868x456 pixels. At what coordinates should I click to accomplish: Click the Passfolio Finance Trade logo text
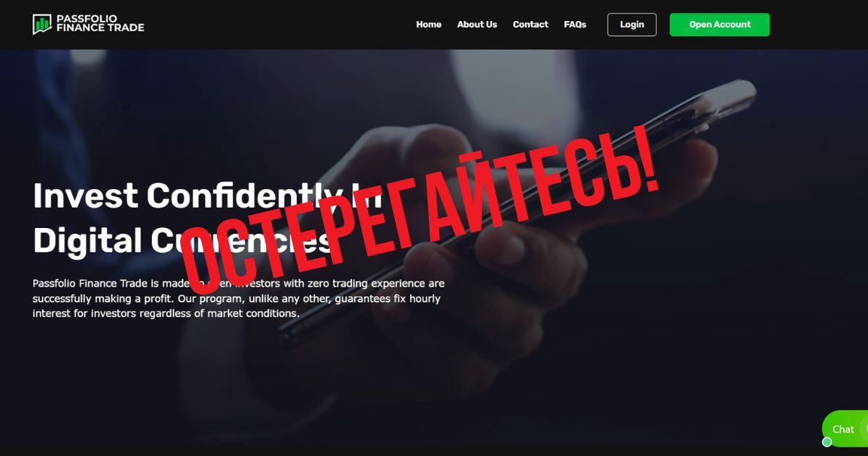tap(100, 23)
